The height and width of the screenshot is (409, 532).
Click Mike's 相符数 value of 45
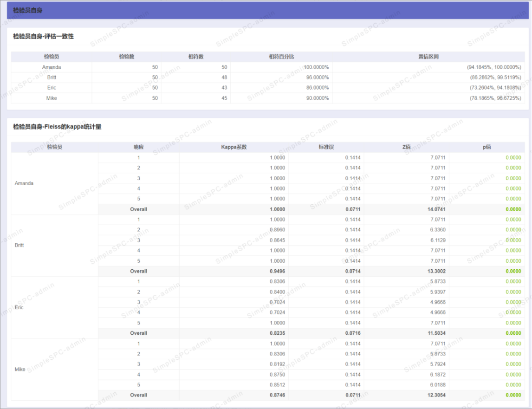pos(224,98)
